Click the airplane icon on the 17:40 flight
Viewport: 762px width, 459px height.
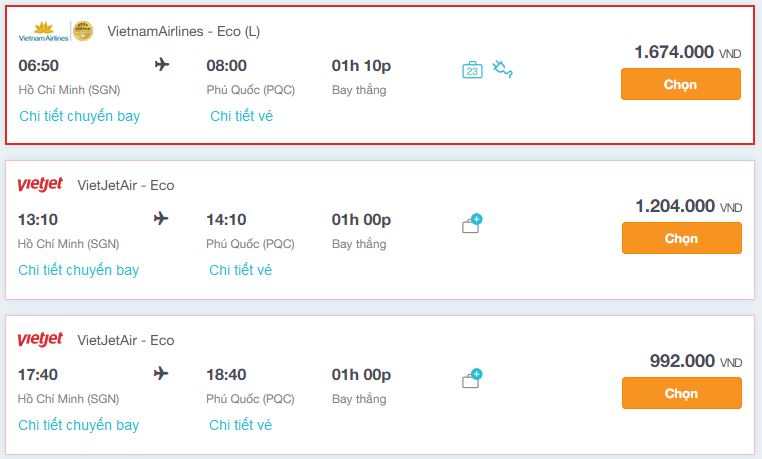(161, 374)
